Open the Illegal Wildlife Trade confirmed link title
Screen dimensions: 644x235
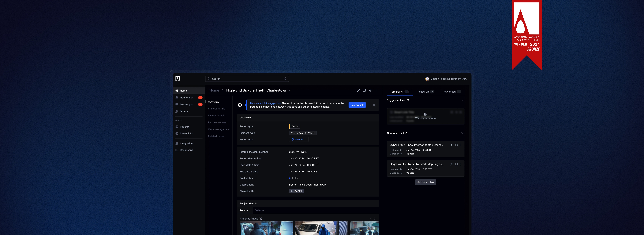click(417, 164)
